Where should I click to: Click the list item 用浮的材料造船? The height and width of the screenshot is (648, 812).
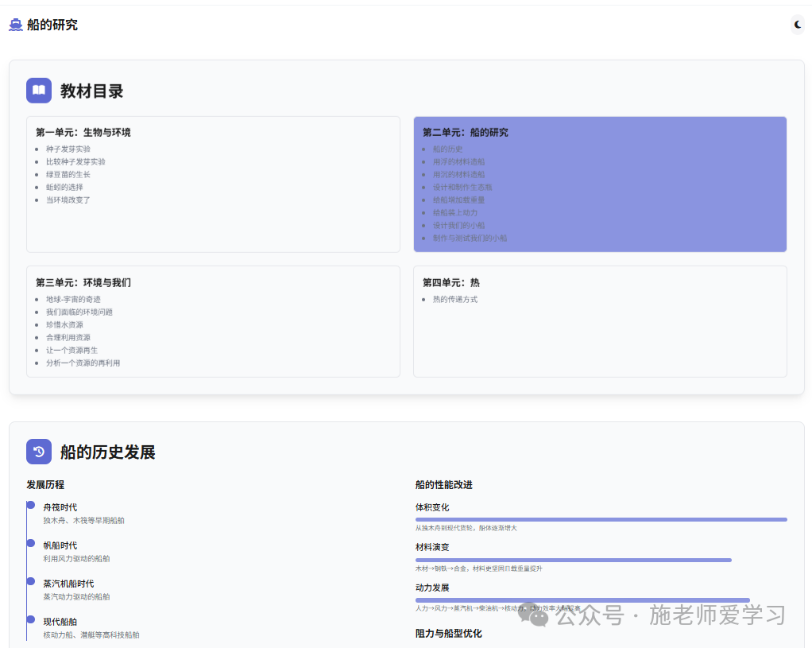click(458, 161)
